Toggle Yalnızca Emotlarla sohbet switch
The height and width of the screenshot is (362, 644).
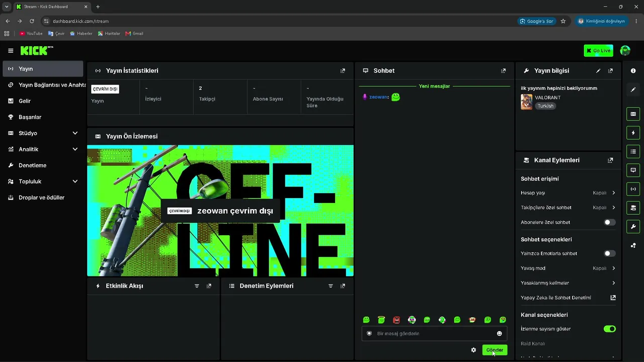coord(609,254)
